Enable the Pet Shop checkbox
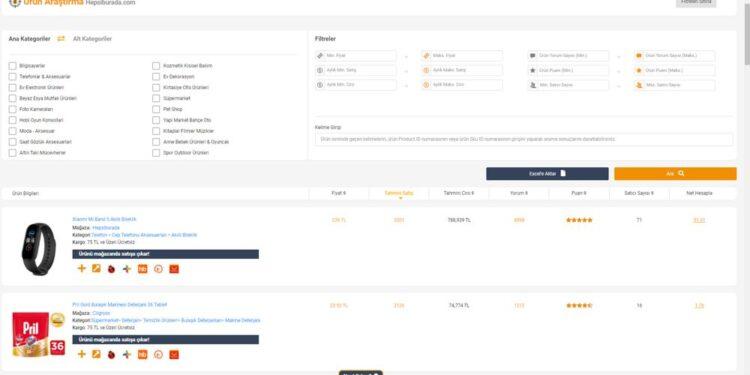This screenshot has width=750, height=375. click(x=156, y=110)
